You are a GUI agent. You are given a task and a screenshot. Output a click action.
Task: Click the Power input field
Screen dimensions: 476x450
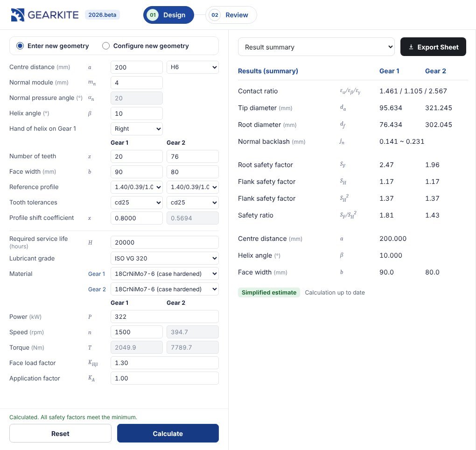pyautogui.click(x=165, y=316)
